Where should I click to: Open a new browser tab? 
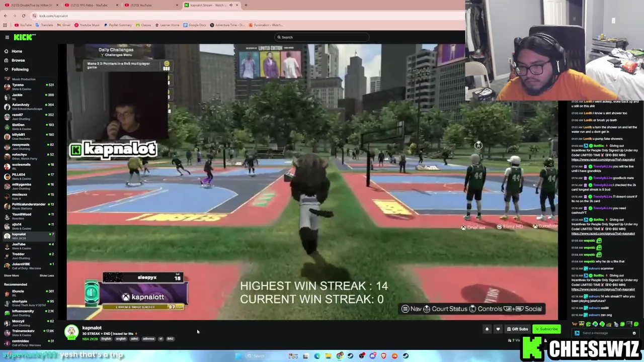tap(246, 5)
